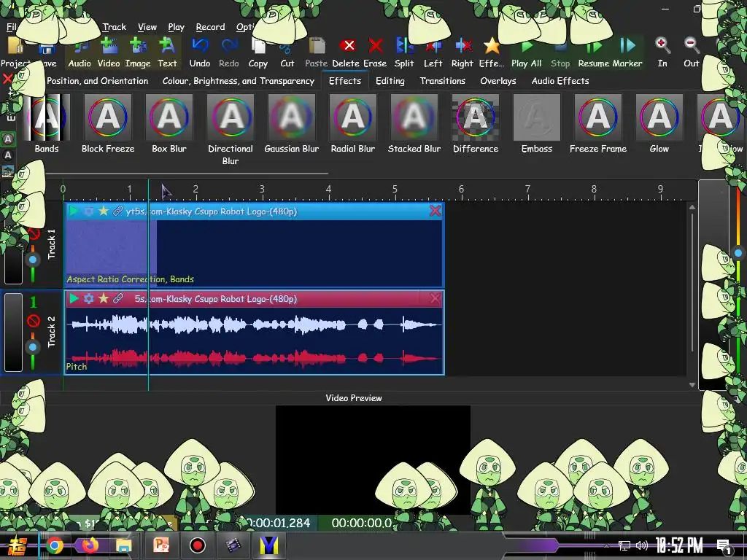Switch to Colour, Brightness, and Transparency tab
The image size is (747, 560).
click(239, 81)
